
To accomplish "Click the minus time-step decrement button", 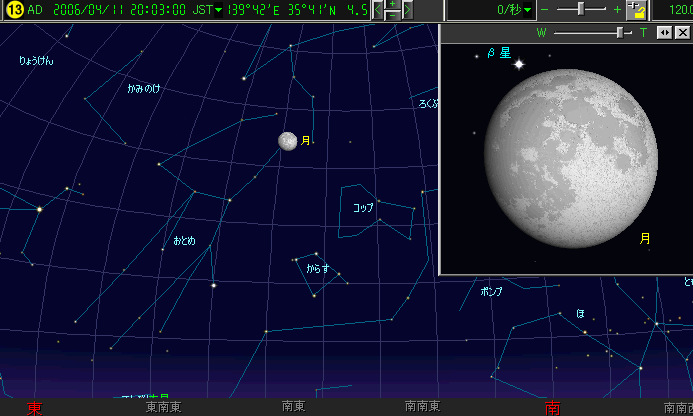I will point(392,16).
